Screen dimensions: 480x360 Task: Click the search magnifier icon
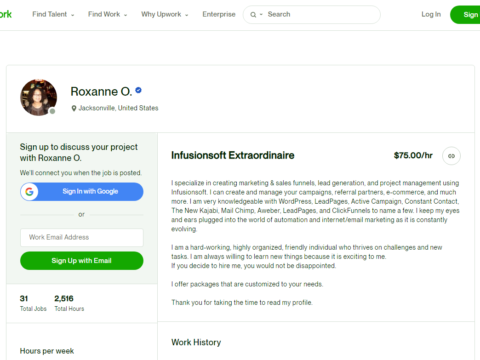click(x=253, y=15)
